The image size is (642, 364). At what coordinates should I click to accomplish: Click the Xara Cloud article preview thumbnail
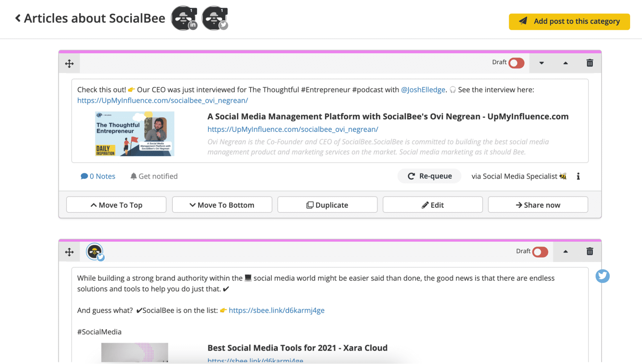(x=135, y=352)
